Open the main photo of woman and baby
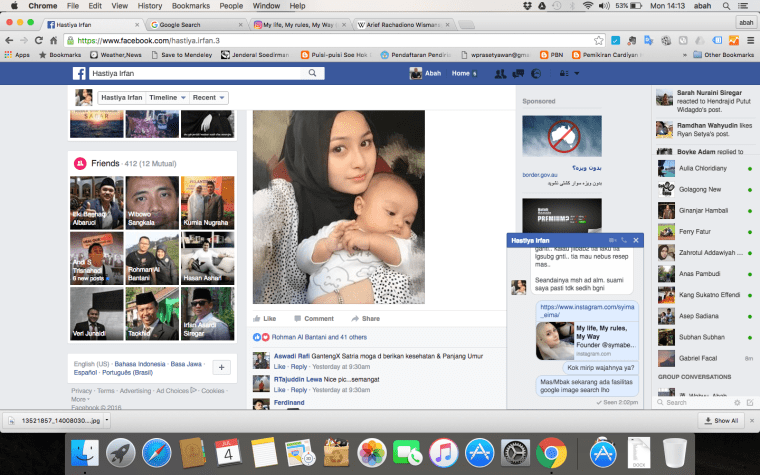This screenshot has width=760, height=475. pyautogui.click(x=339, y=207)
